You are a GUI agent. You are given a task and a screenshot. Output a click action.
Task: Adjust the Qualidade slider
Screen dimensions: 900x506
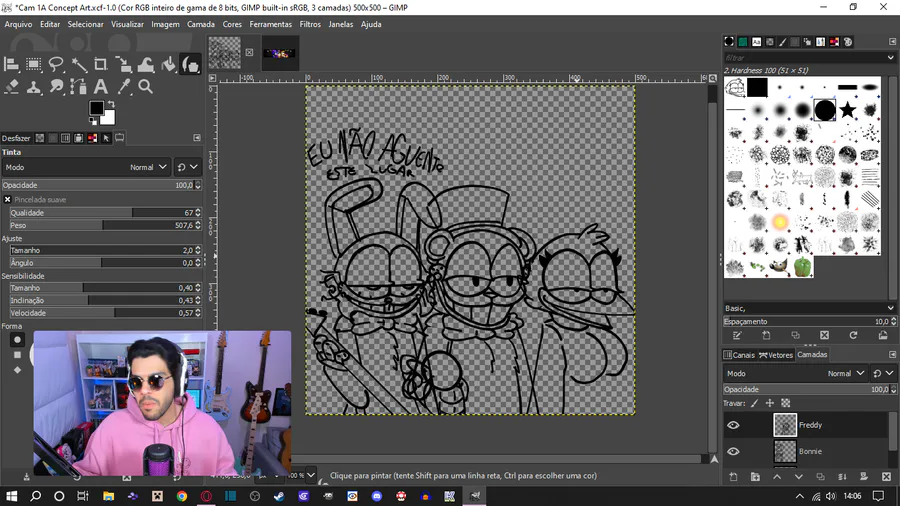click(106, 213)
